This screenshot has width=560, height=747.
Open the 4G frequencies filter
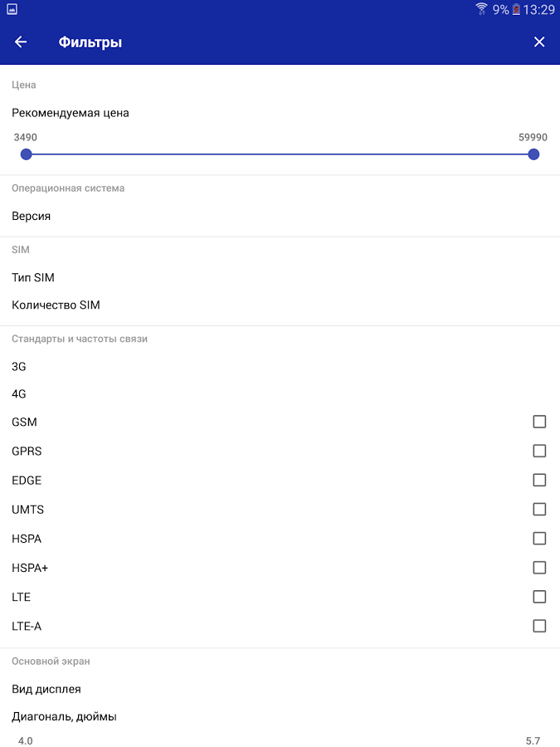pos(280,394)
